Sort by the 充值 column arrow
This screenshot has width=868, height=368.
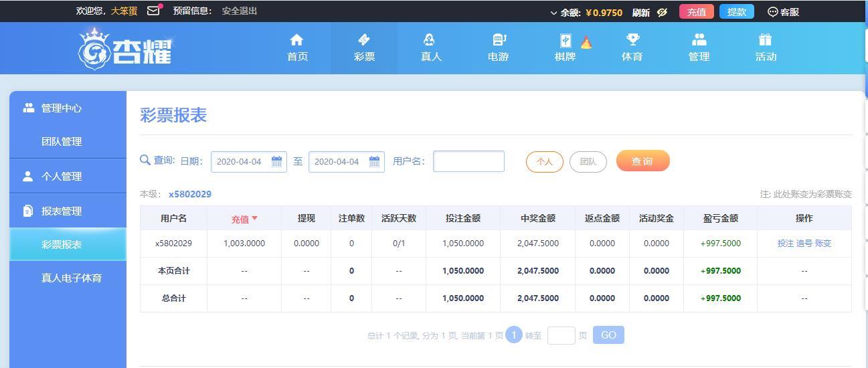(x=254, y=219)
